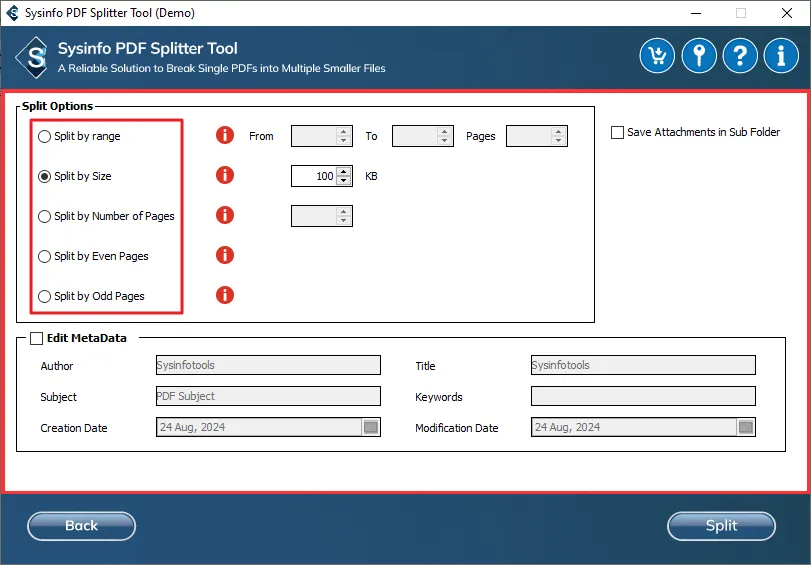Click the Split button
The image size is (811, 565).
pyautogui.click(x=721, y=526)
